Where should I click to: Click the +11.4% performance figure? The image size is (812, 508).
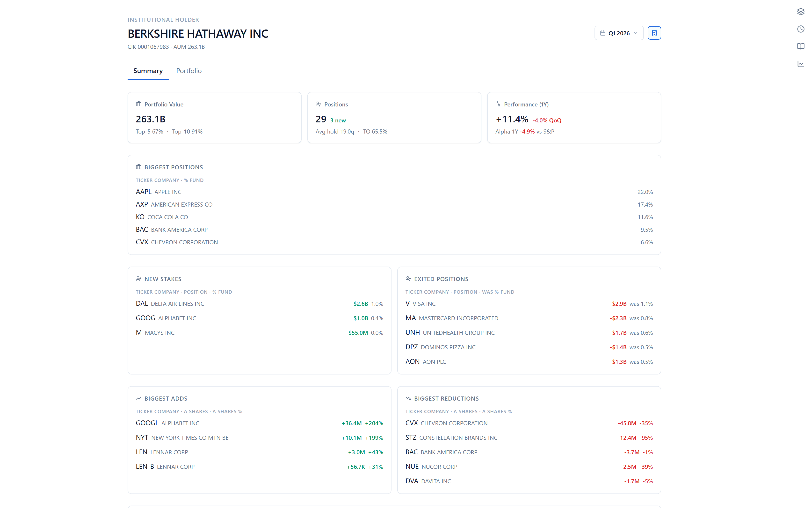coord(512,119)
